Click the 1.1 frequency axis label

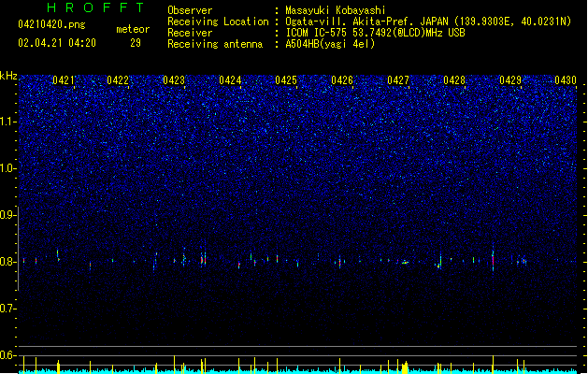pyautogui.click(x=7, y=122)
